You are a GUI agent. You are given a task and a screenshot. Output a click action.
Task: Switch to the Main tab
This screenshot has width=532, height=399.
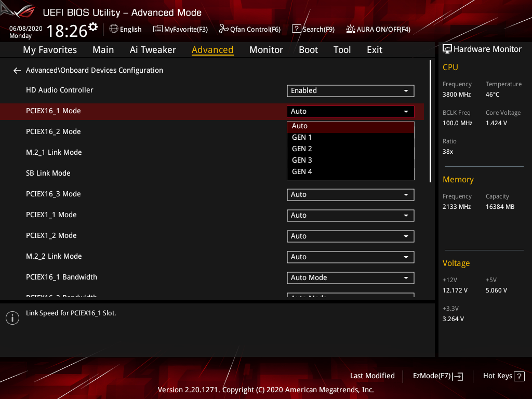pyautogui.click(x=103, y=50)
